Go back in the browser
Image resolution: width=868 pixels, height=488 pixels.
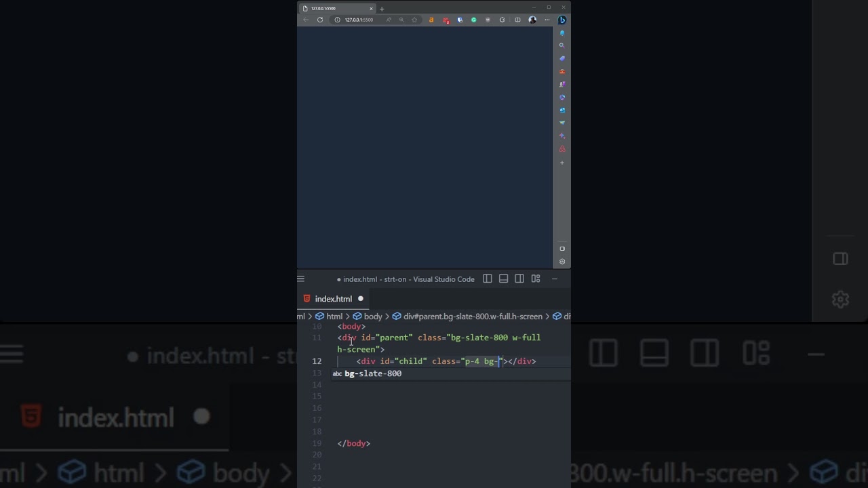(306, 20)
